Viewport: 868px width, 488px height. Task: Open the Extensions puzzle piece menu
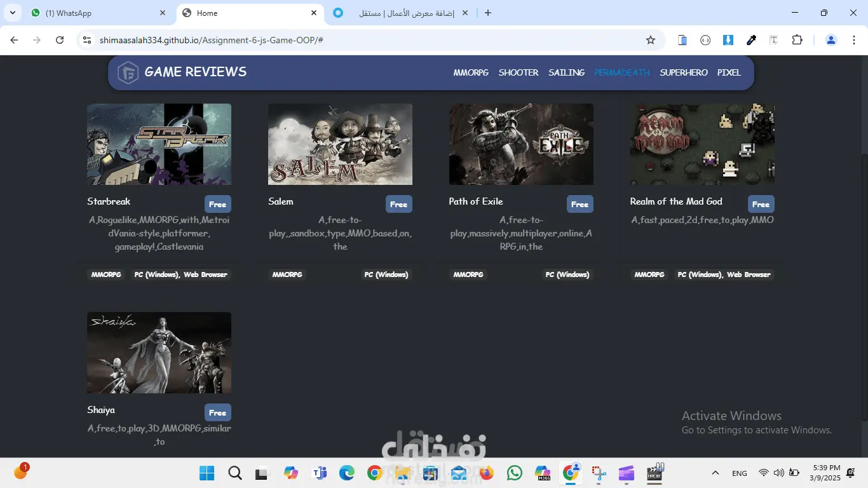pyautogui.click(x=797, y=40)
